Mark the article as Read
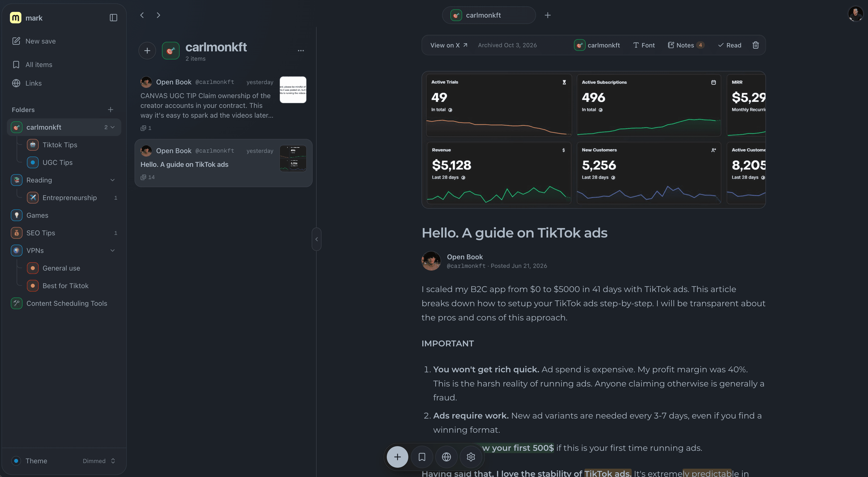Viewport: 868px width, 477px height. (730, 45)
